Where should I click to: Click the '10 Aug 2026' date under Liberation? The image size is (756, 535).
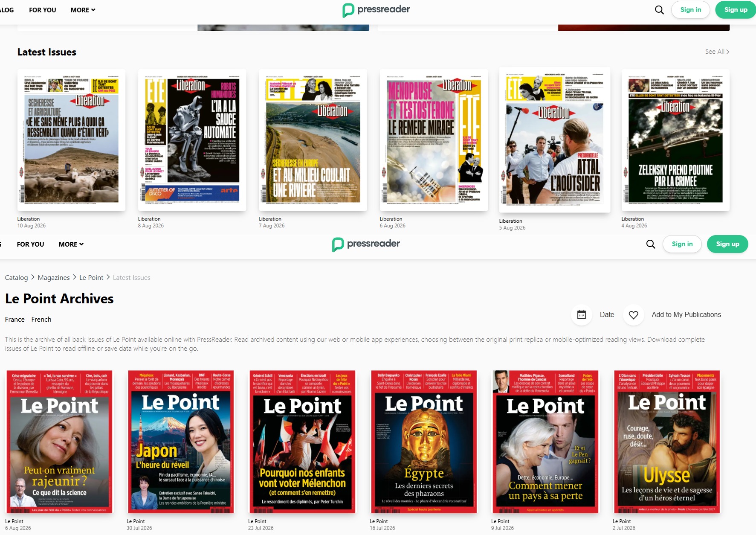coord(32,226)
